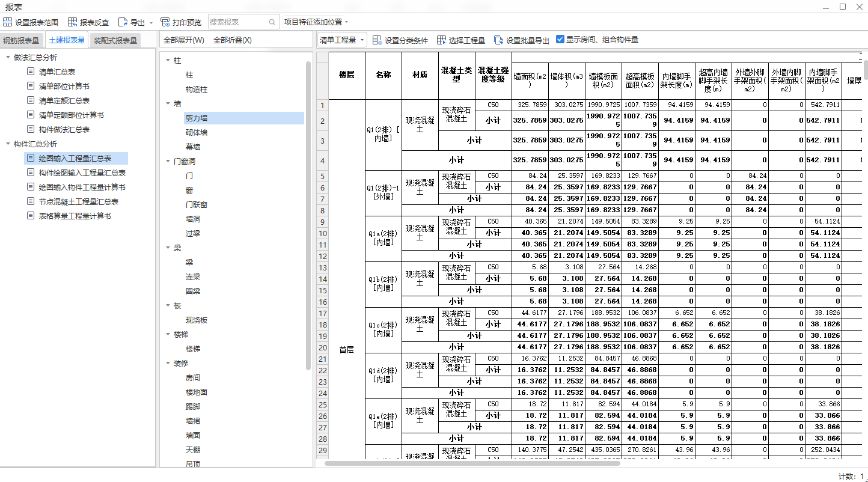The width and height of the screenshot is (868, 482).
Task: Select 过梁 in component list
Action: tap(193, 233)
